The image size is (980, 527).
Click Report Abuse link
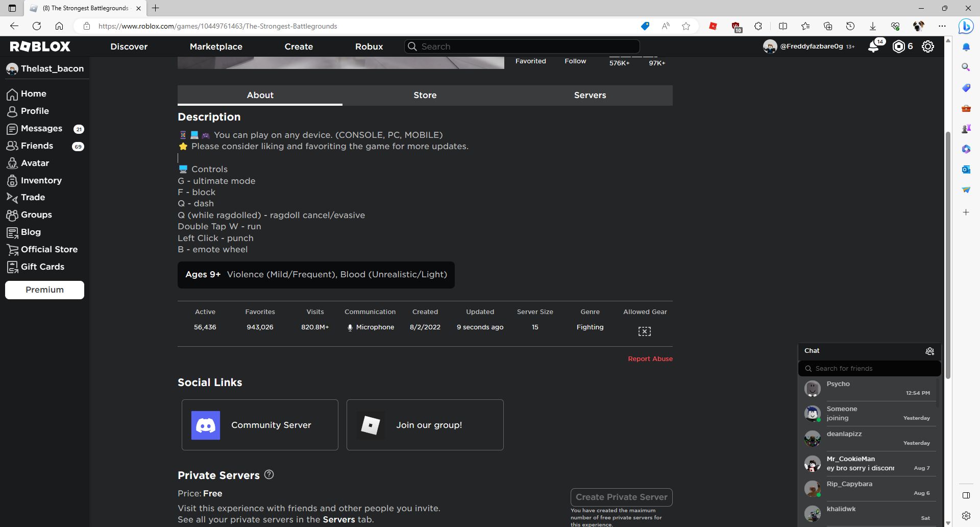(x=650, y=359)
